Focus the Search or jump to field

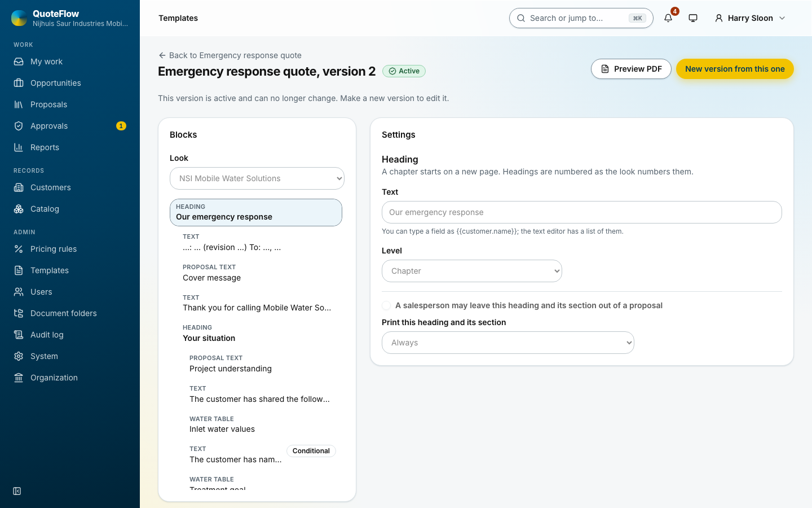click(x=581, y=18)
